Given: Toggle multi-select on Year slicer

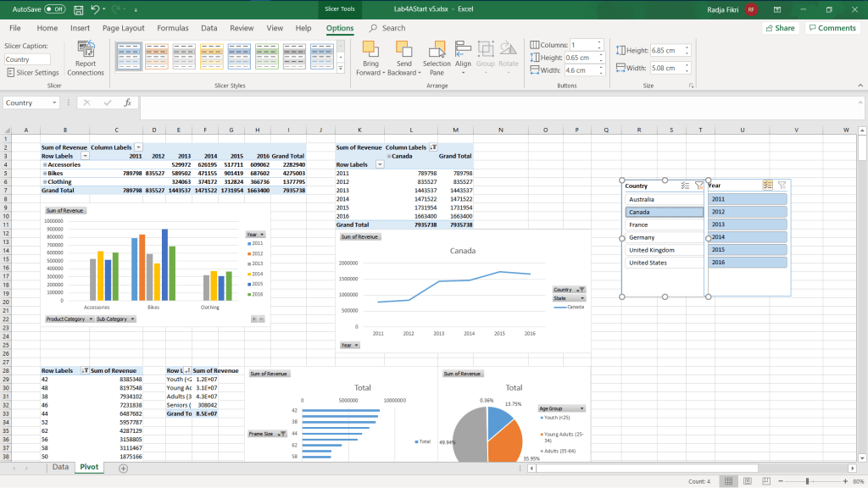Looking at the screenshot, I should point(768,186).
